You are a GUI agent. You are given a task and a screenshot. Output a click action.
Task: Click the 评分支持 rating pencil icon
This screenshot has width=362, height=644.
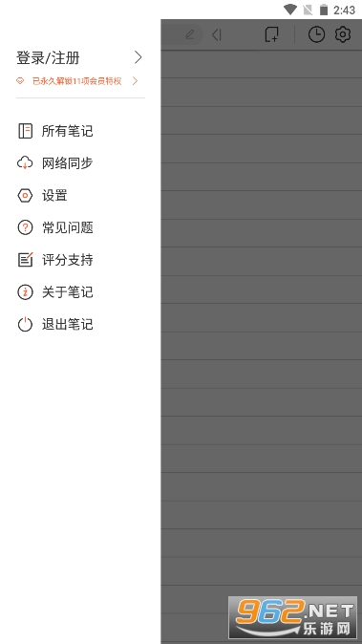[x=25, y=260]
